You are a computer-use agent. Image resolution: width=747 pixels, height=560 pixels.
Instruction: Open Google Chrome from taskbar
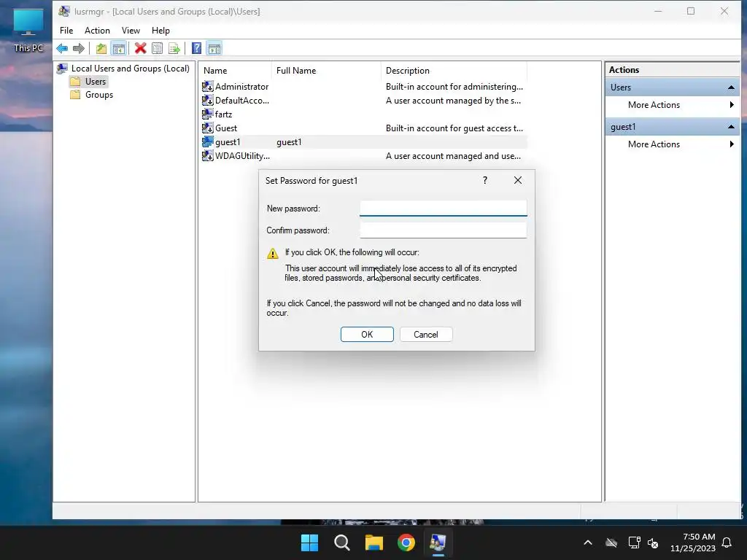coord(406,542)
